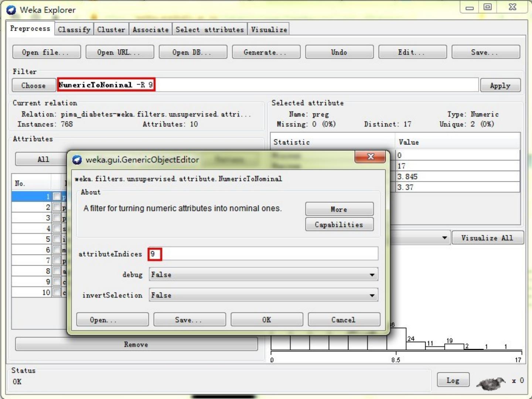Click Save... in the GenericObjectEditor dialog
Image resolution: width=532 pixels, height=399 pixels.
pos(190,320)
